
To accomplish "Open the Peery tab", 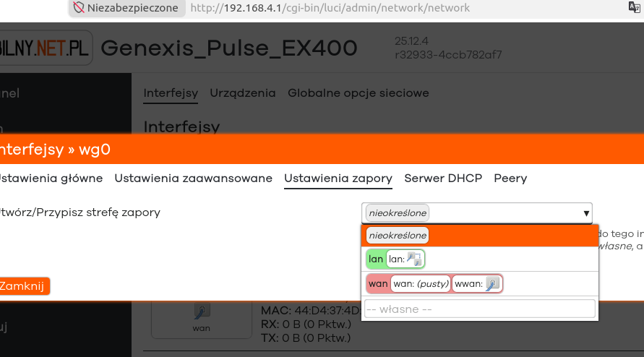I will tap(510, 178).
